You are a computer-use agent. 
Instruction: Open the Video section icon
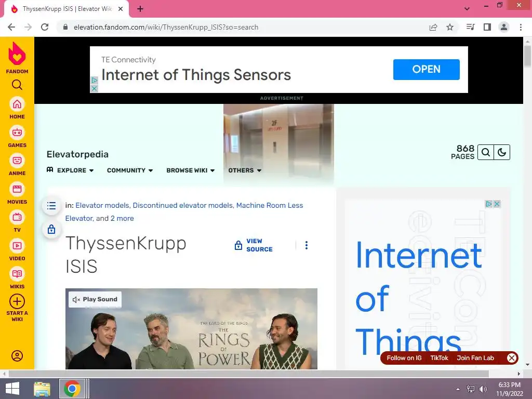pos(17,246)
